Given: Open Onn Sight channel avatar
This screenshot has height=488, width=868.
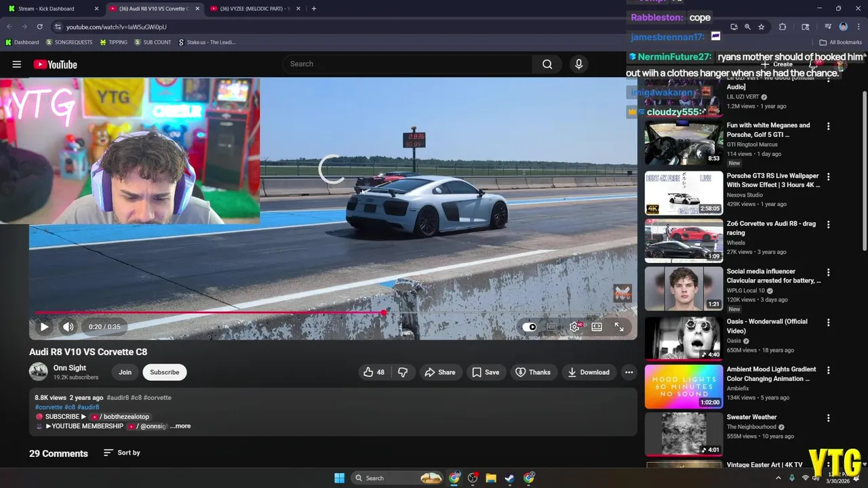Looking at the screenshot, I should (39, 371).
